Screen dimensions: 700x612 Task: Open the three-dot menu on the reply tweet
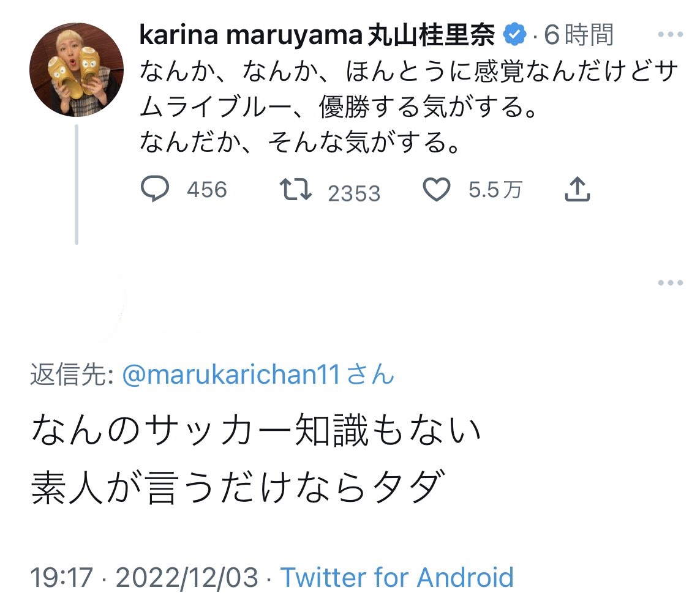click(670, 283)
